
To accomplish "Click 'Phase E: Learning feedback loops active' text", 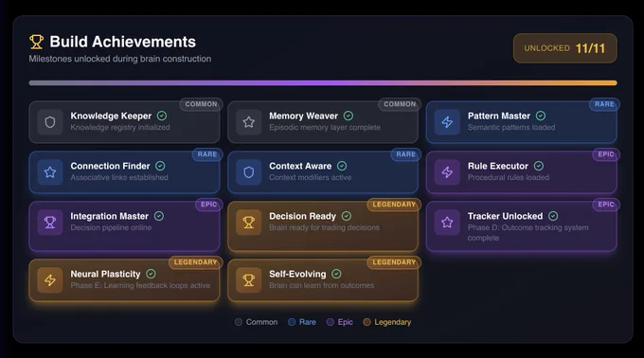I will click(140, 285).
